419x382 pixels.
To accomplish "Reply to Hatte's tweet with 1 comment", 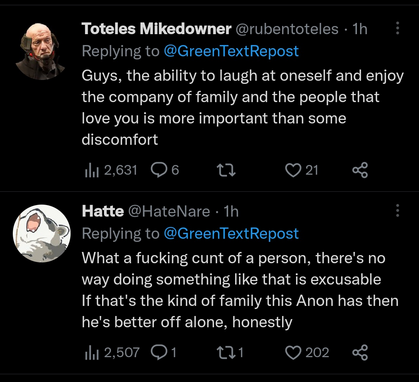I will pos(164,353).
